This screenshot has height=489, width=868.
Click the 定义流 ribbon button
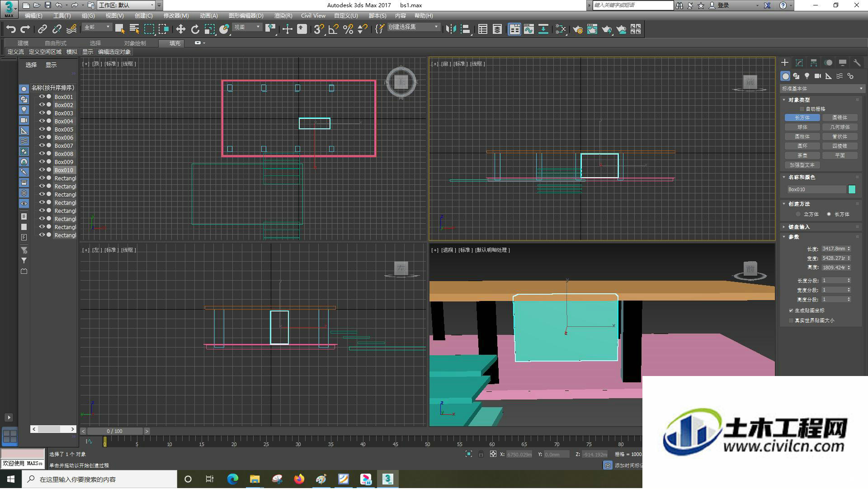click(15, 52)
